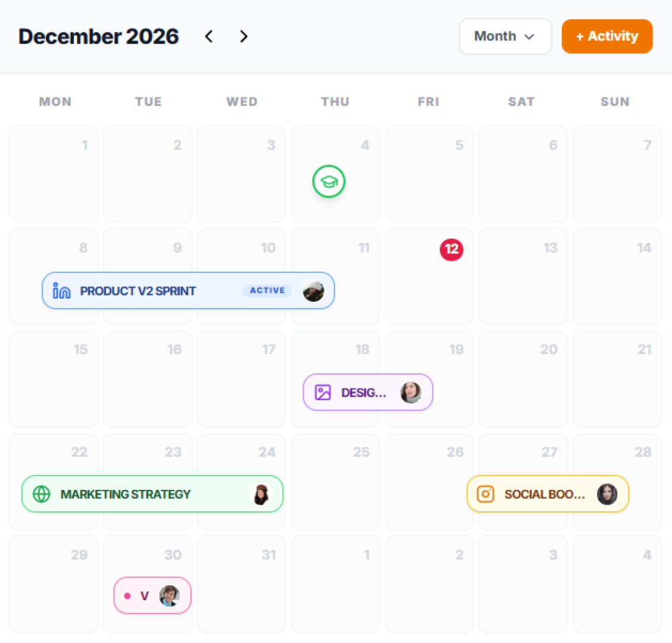
Task: Go to the previous month
Action: click(209, 36)
